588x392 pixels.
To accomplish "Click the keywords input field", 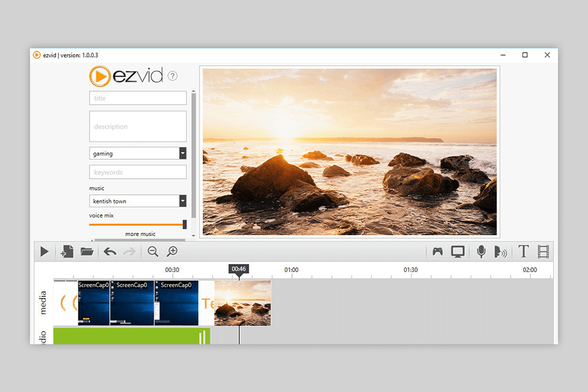I will [x=138, y=171].
